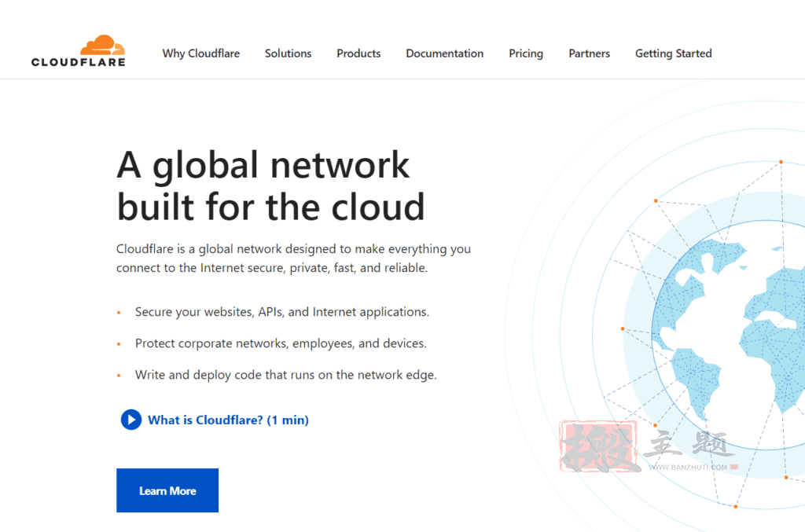This screenshot has width=805, height=532.
Task: Open the What is Cloudflare? (1 min) link
Action: point(229,420)
